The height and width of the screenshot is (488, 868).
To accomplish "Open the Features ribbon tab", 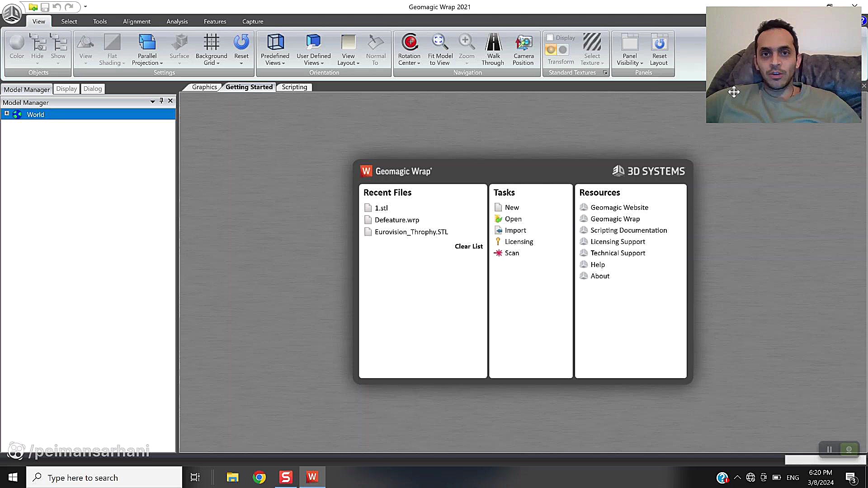I will 215,21.
